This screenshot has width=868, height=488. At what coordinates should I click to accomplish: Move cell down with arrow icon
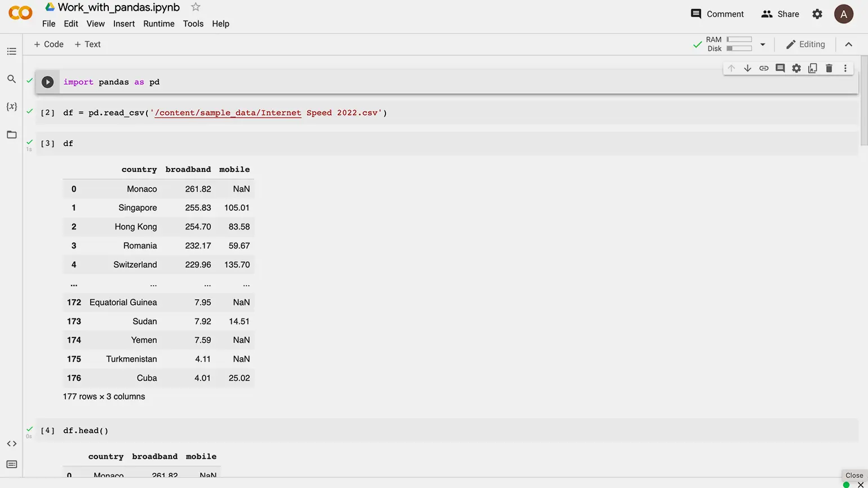747,68
